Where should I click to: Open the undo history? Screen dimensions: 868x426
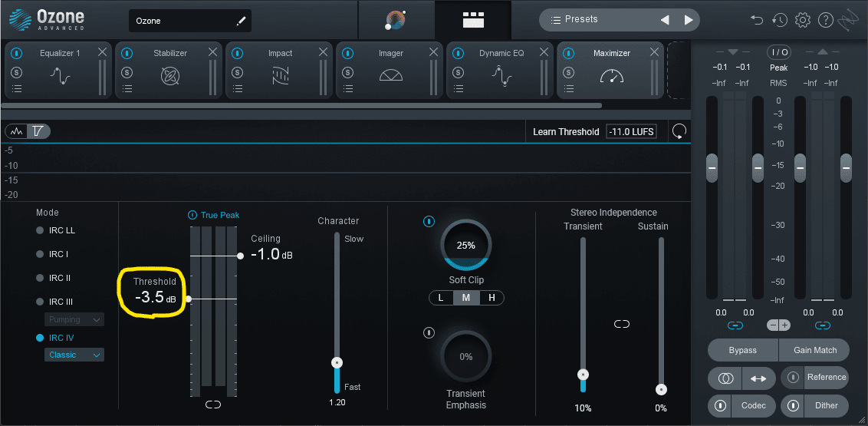tap(779, 20)
